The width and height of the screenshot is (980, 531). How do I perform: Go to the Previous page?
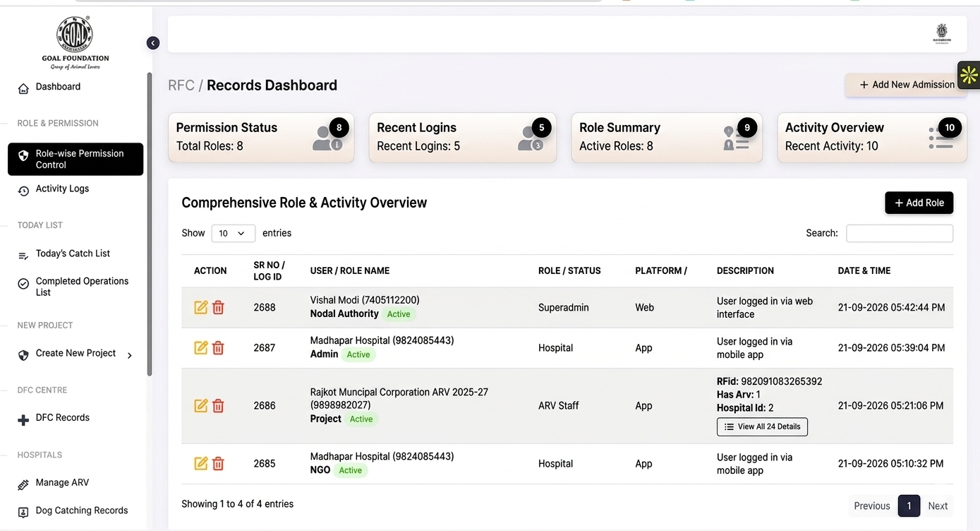872,506
